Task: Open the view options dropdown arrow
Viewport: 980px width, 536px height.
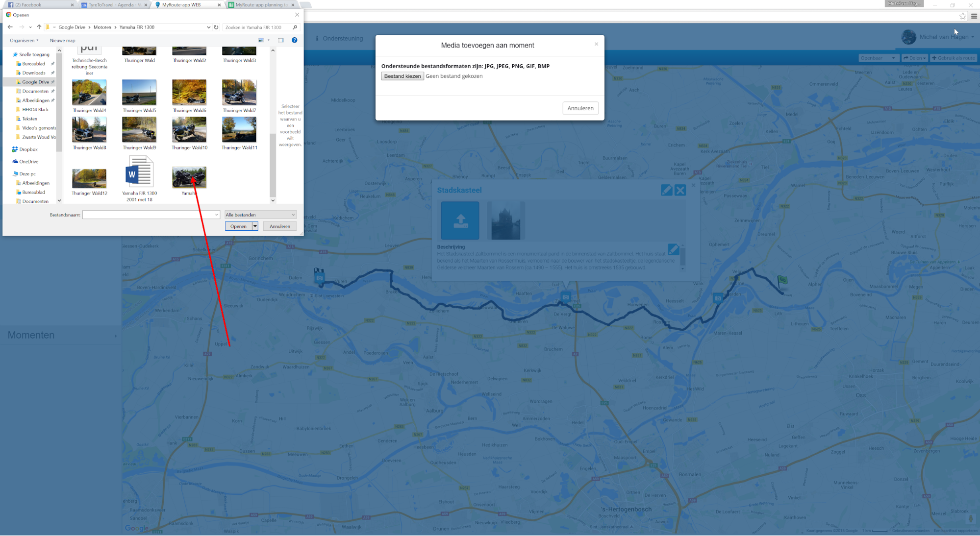Action: tap(269, 40)
